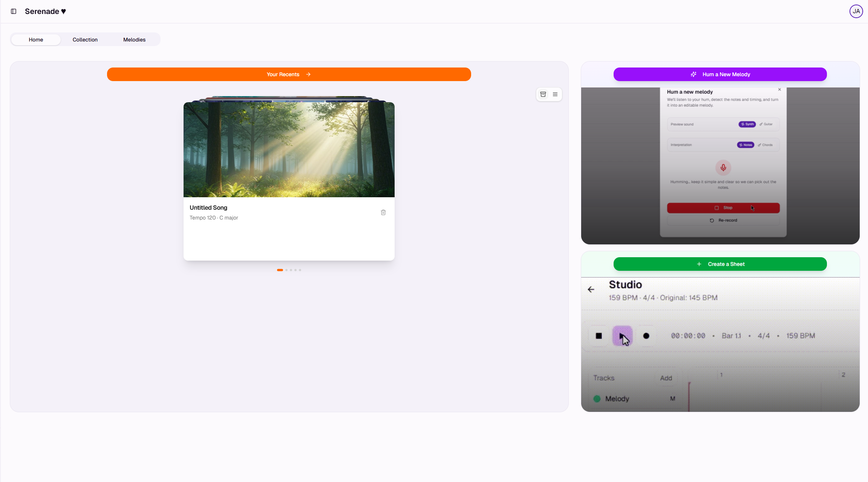Viewport: 868px width, 482px height.
Task: Click the back arrow beside Studio
Action: pos(591,289)
